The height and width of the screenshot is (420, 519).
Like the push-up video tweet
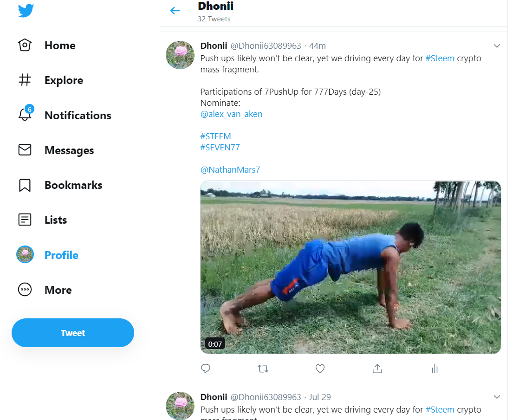pos(320,368)
